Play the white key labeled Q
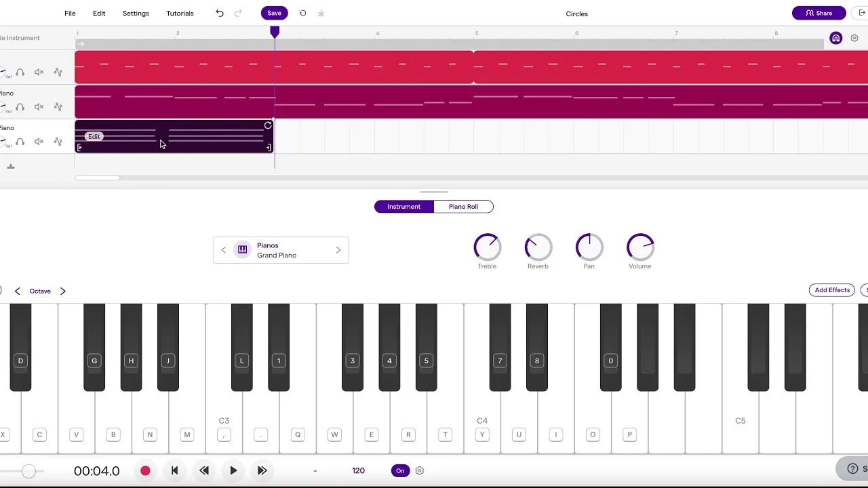 point(298,420)
